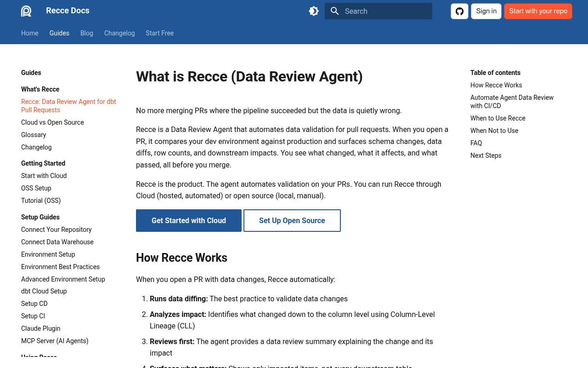This screenshot has width=588, height=368.
Task: Open dbt Cloud Setup link
Action: tap(44, 291)
